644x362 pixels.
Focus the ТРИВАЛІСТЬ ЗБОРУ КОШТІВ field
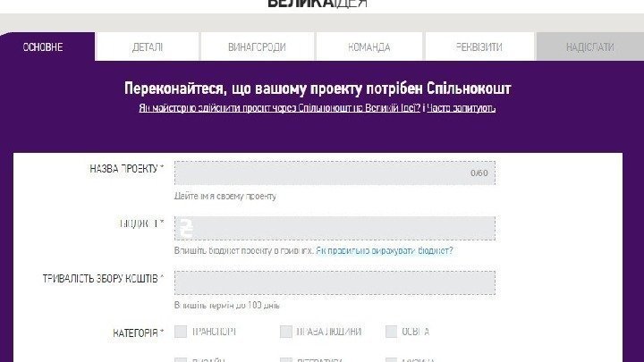coord(335,282)
